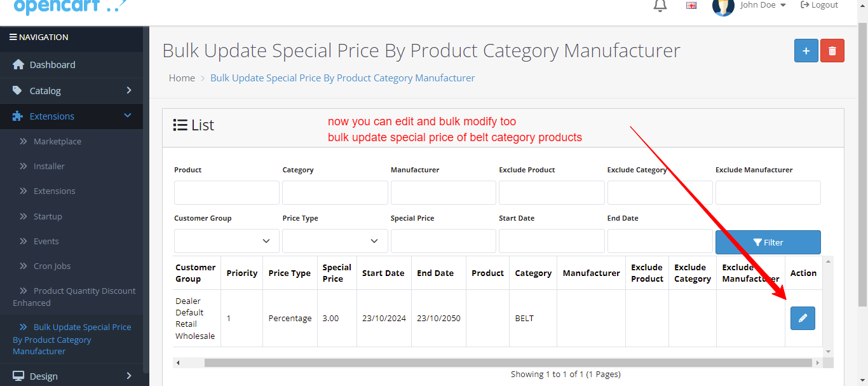Click the Special Price filter field
Viewport: 868px width, 386px height.
click(443, 241)
